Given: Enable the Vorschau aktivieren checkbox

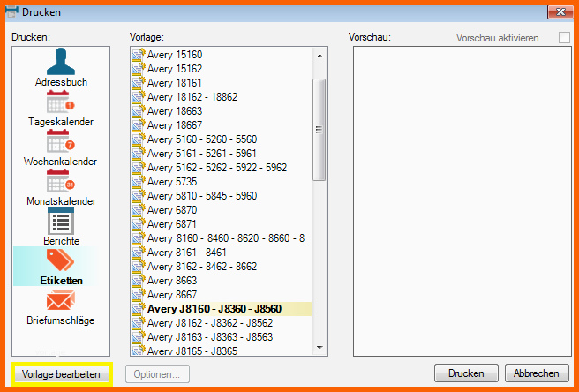Looking at the screenshot, I should click(564, 38).
